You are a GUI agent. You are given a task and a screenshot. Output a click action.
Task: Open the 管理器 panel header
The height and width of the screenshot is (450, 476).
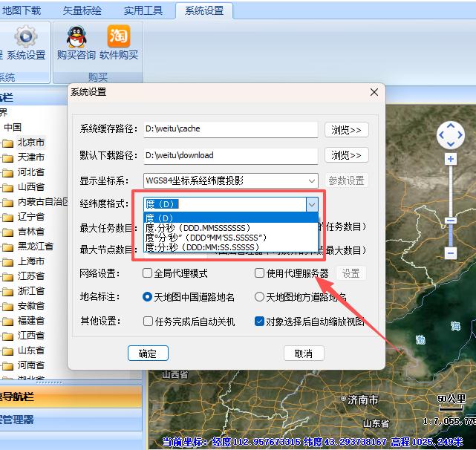click(71, 420)
